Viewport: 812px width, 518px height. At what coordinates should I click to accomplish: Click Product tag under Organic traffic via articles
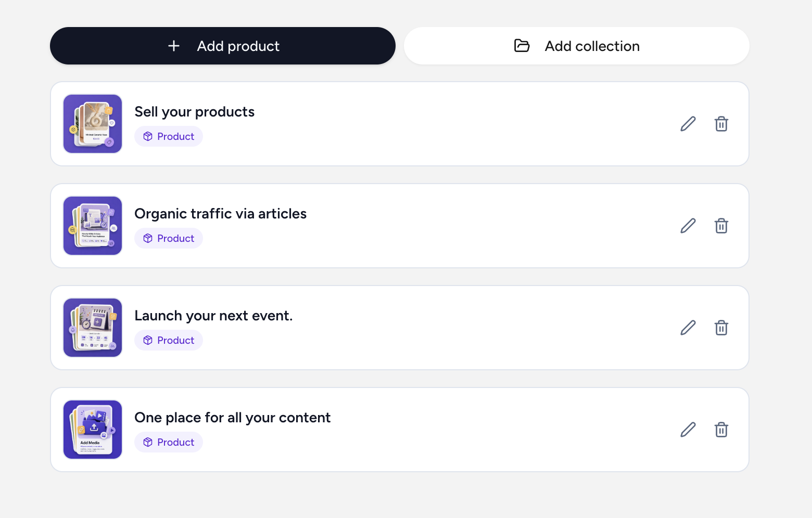(x=169, y=238)
